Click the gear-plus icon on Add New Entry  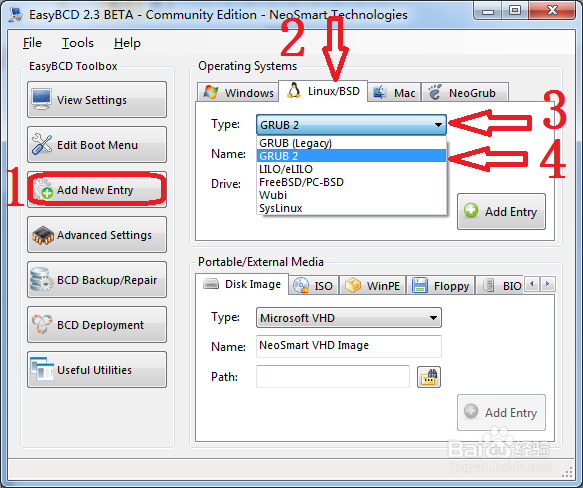(42, 189)
